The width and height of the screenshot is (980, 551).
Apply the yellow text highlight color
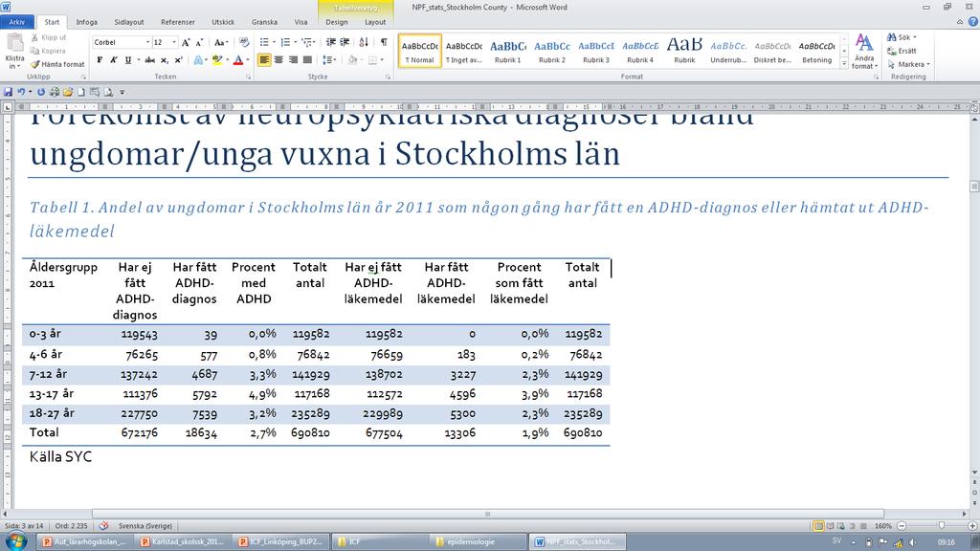(x=217, y=60)
